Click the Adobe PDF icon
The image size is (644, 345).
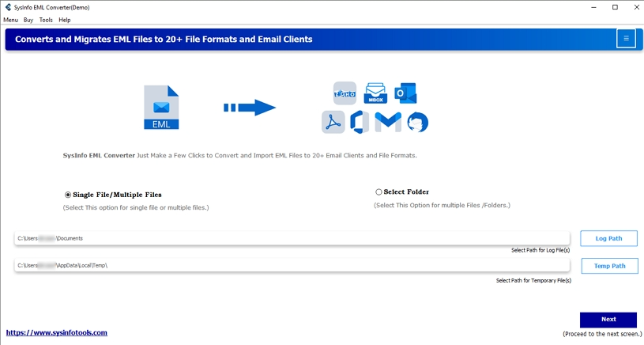coord(333,122)
